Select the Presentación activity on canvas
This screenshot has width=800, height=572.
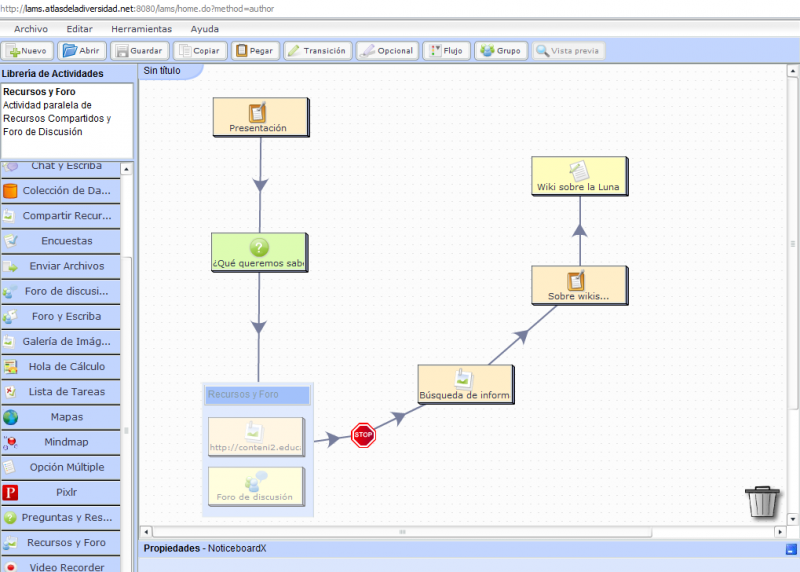261,117
